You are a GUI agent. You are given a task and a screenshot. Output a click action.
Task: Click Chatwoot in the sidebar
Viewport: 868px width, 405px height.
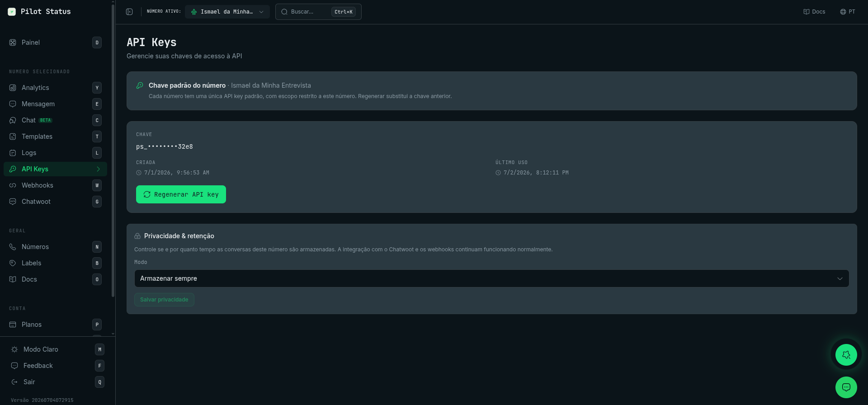[x=55, y=202]
